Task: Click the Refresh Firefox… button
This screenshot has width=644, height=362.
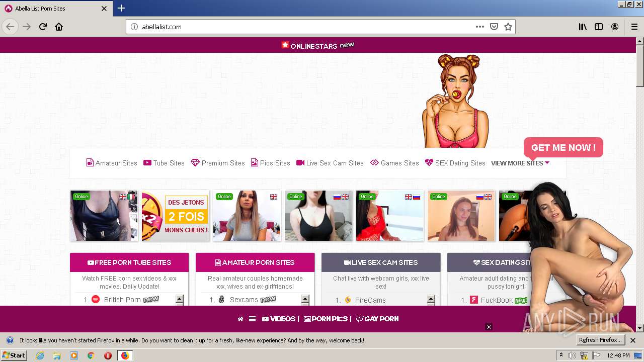Action: tap(601, 340)
